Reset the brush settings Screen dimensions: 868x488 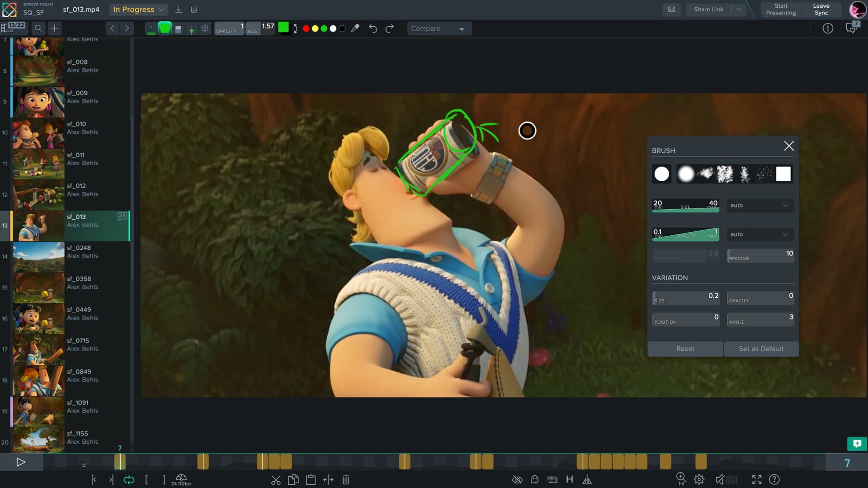point(685,348)
